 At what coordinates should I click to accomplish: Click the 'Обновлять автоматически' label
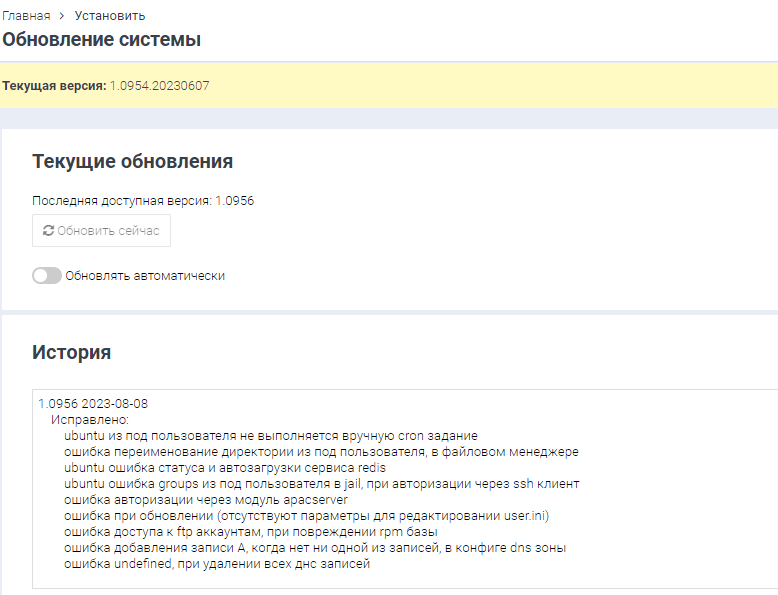pyautogui.click(x=145, y=276)
